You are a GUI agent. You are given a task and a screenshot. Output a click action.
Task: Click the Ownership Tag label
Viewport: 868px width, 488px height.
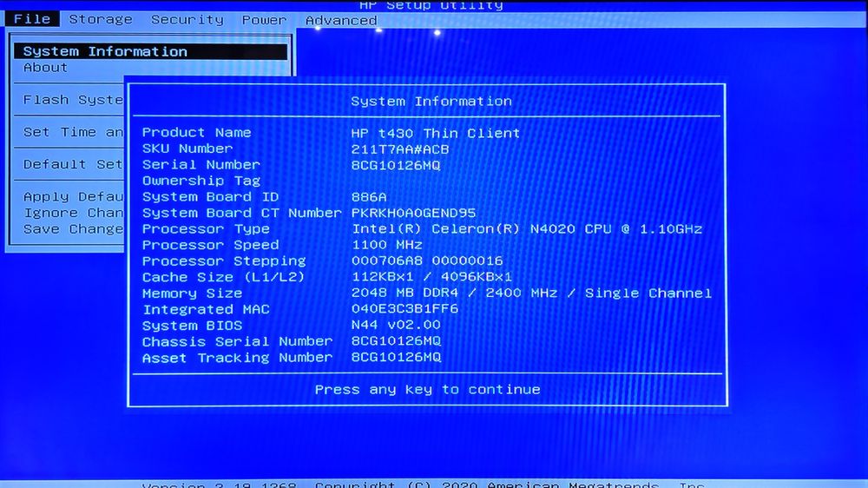pyautogui.click(x=201, y=181)
